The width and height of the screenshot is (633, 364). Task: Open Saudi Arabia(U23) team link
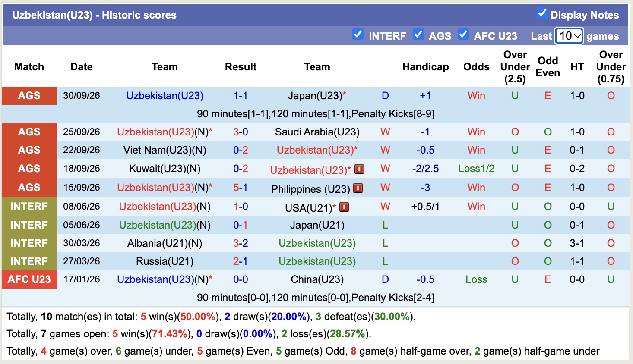(317, 132)
